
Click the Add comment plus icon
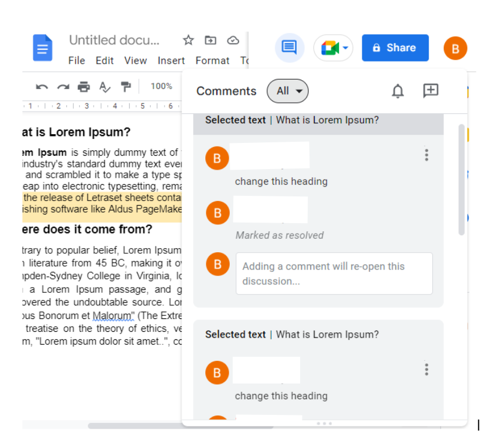click(x=430, y=91)
